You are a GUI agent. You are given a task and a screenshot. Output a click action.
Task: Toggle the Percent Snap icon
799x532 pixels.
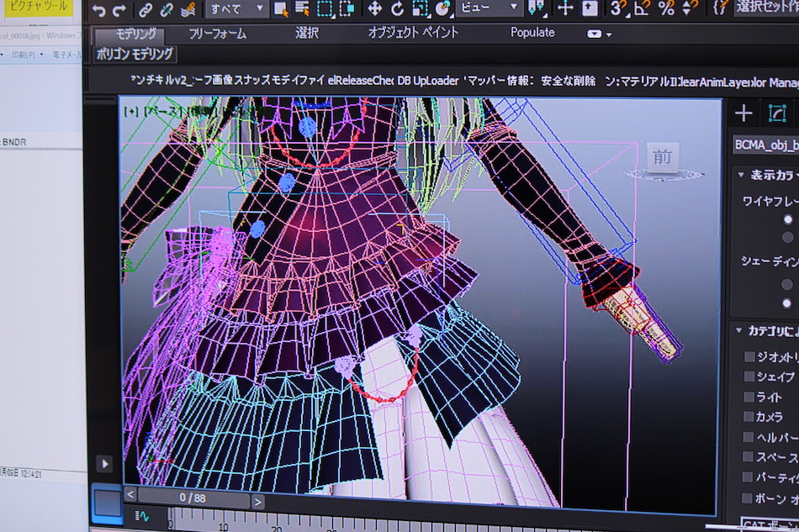pyautogui.click(x=666, y=8)
